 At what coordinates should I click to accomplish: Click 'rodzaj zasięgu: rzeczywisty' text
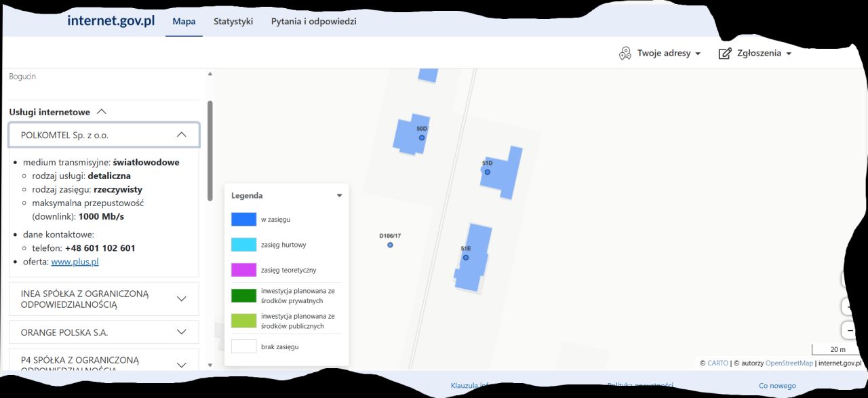coord(87,190)
